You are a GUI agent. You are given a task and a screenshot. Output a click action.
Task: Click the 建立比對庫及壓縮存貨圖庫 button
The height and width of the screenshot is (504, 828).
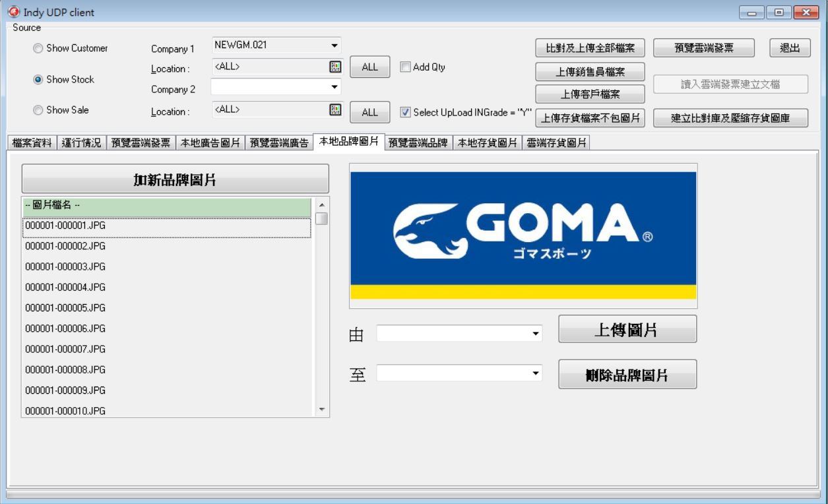point(730,117)
